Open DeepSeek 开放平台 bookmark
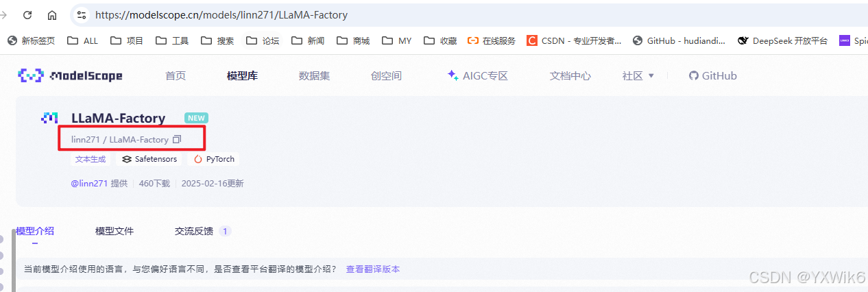 pos(782,40)
